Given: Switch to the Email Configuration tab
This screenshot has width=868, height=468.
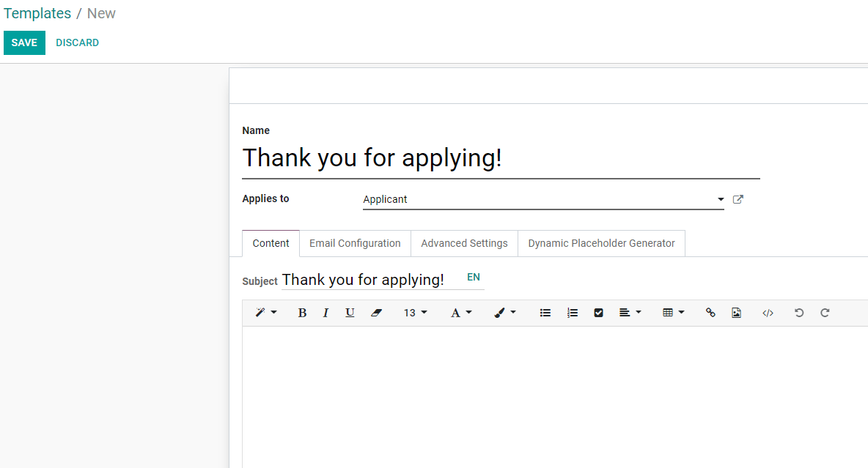Looking at the screenshot, I should pos(355,243).
